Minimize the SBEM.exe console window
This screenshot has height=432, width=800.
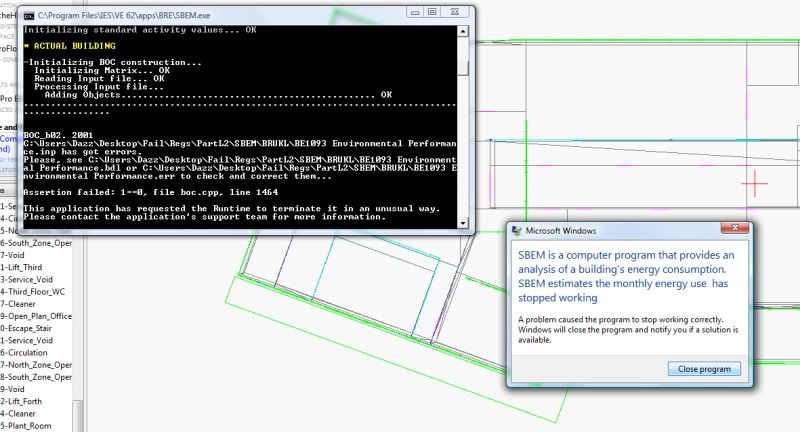tap(415, 12)
